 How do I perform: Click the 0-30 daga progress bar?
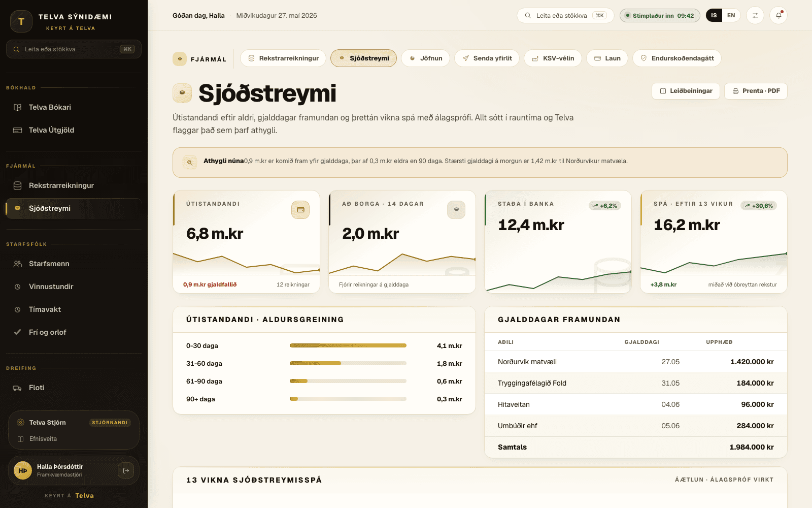click(x=348, y=345)
